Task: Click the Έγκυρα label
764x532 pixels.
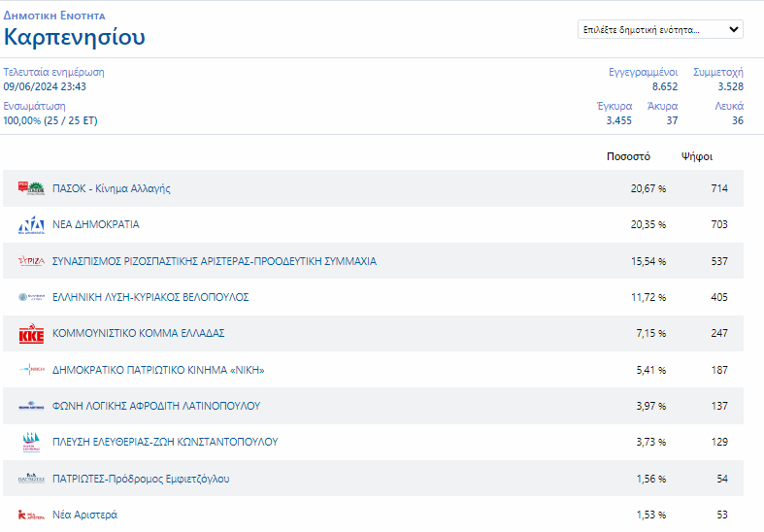Action: pos(615,106)
